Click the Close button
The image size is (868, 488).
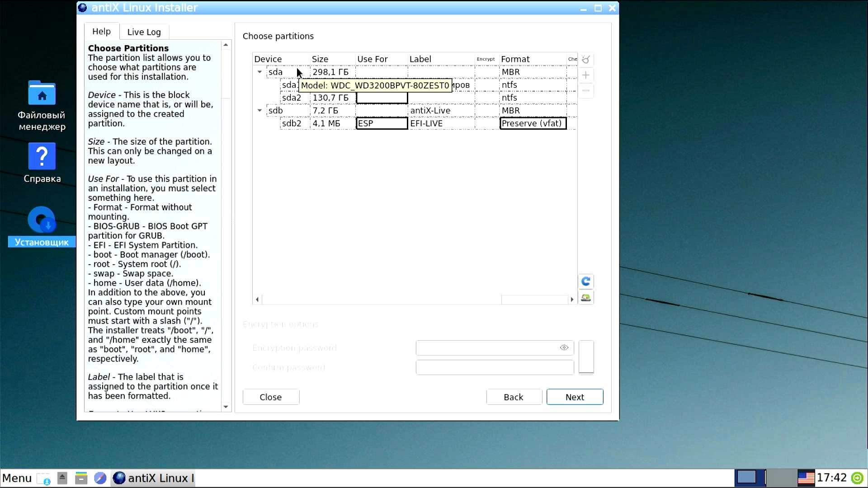pos(271,397)
